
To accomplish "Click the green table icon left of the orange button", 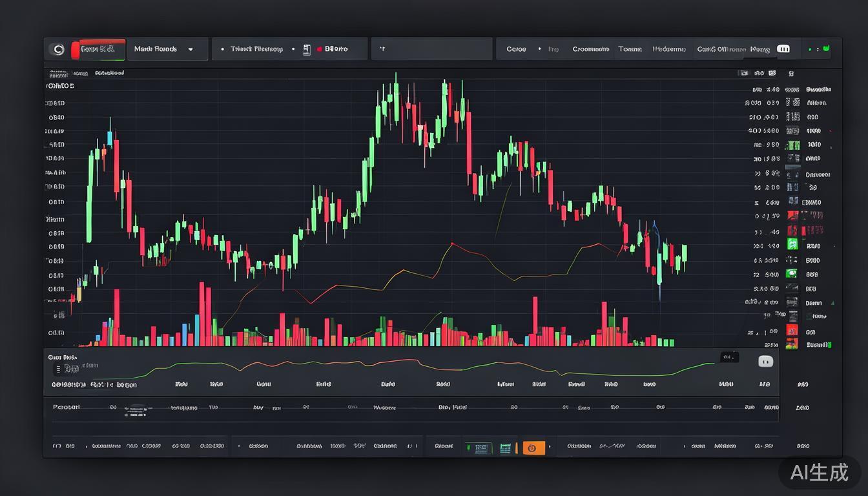I will click(x=480, y=447).
